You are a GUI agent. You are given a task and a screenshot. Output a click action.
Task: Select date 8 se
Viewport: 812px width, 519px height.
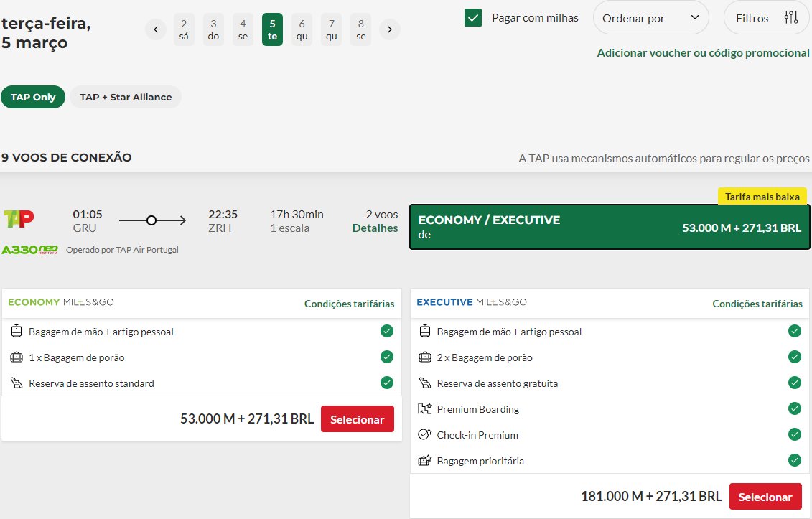point(361,29)
